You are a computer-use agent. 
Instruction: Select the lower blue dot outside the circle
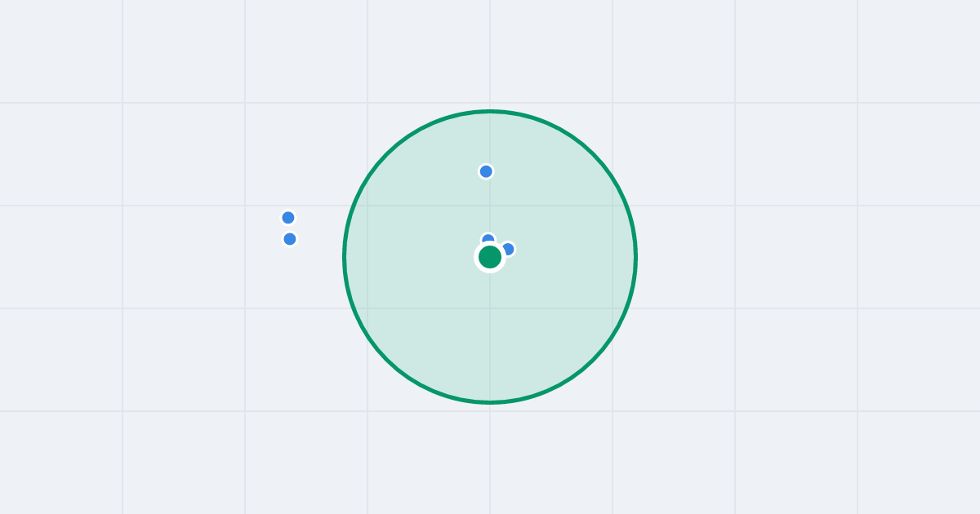coord(290,239)
